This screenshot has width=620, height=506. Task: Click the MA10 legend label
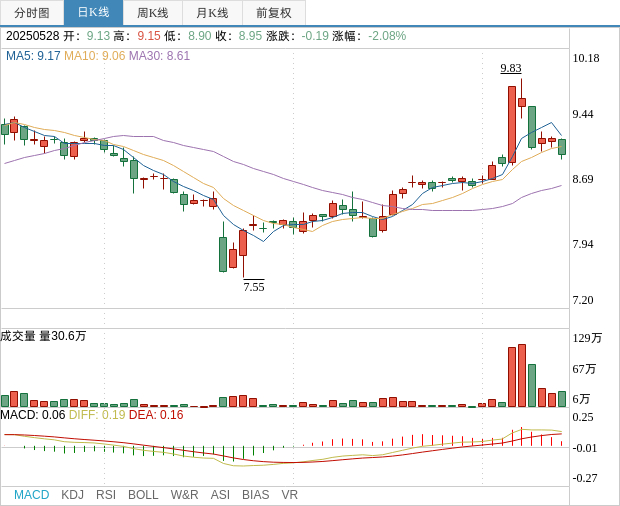(x=94, y=56)
